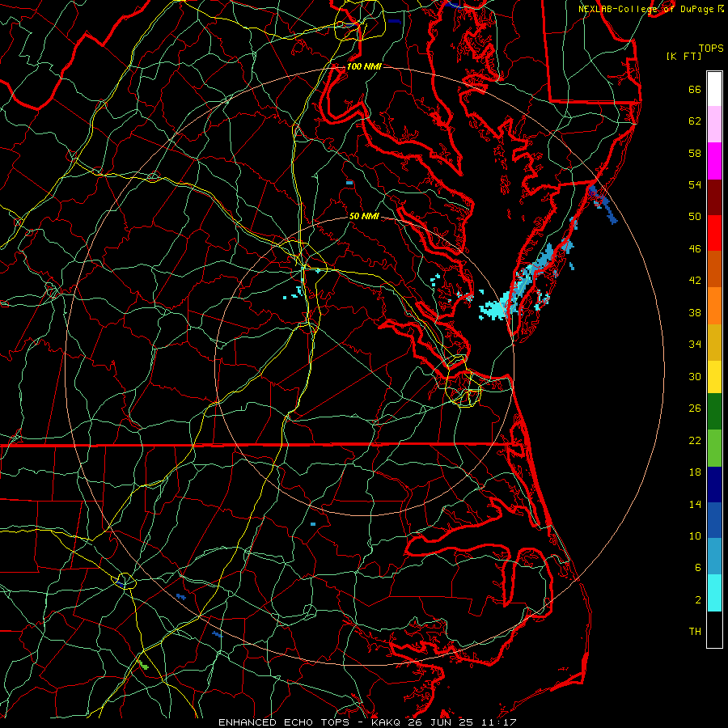The height and width of the screenshot is (728, 728).
Task: Click the legend value "10"
Action: point(695,536)
